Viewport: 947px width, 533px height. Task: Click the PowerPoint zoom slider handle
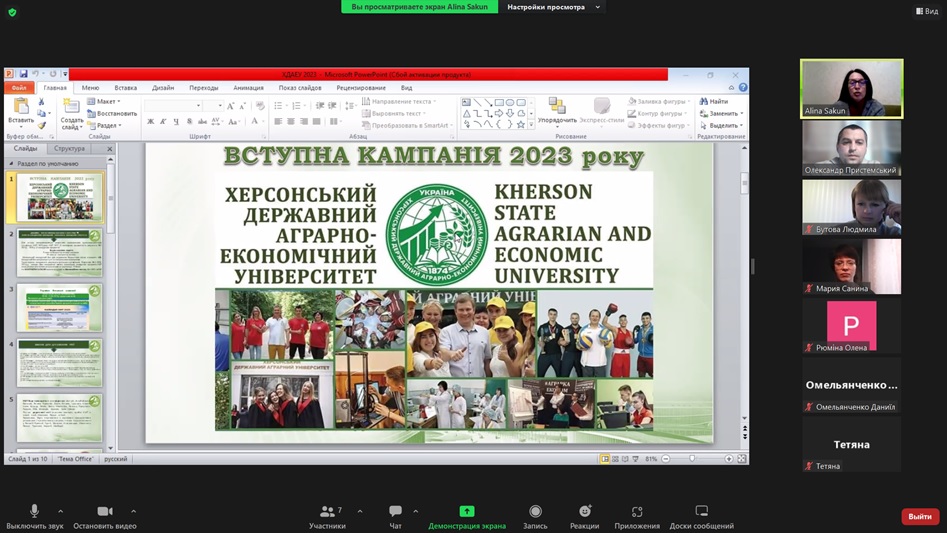point(692,459)
